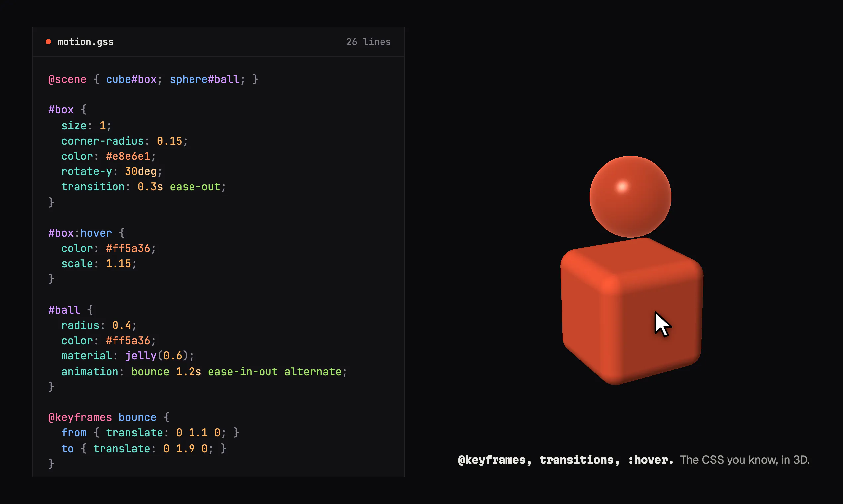The width and height of the screenshot is (843, 504).
Task: Click the "transition: 0.3s ease-out" line
Action: (143, 187)
